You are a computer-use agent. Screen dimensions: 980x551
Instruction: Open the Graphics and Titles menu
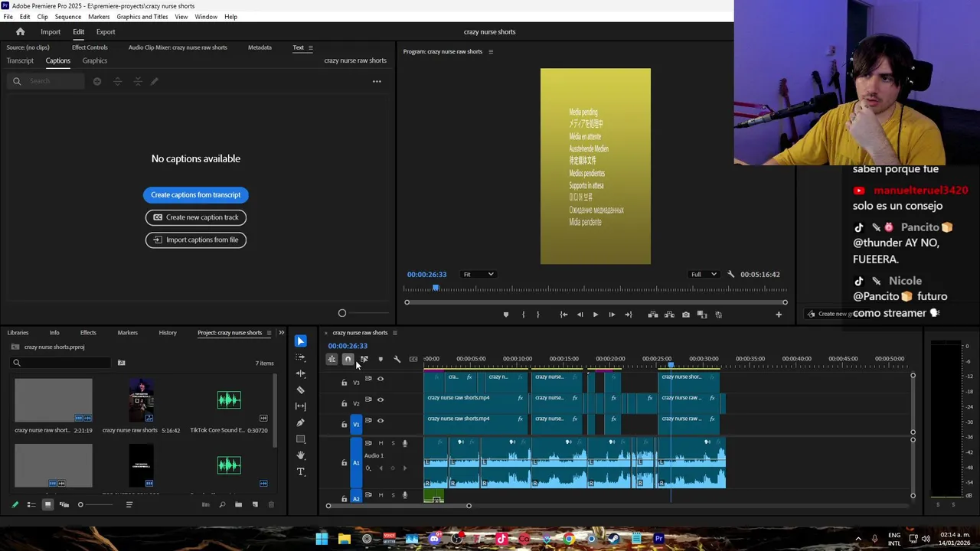coord(142,17)
